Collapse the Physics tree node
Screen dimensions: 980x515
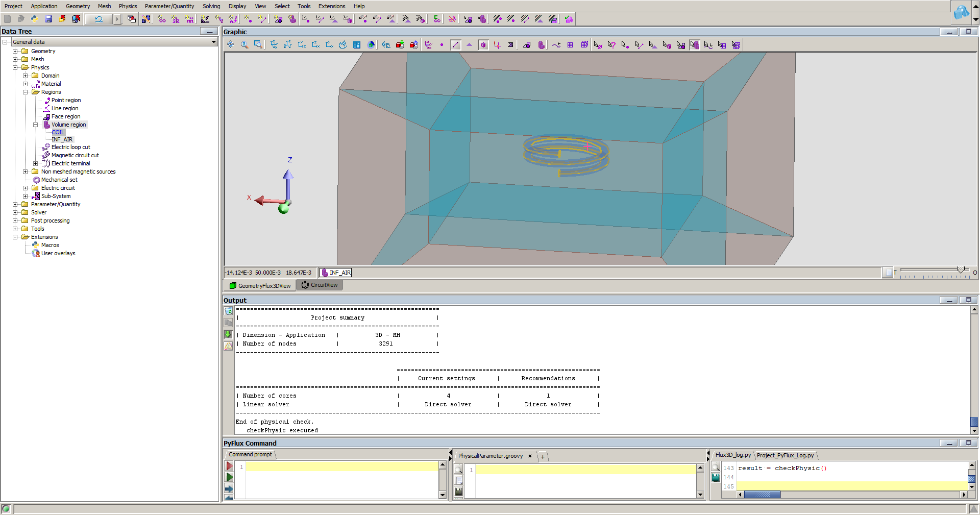(x=15, y=67)
